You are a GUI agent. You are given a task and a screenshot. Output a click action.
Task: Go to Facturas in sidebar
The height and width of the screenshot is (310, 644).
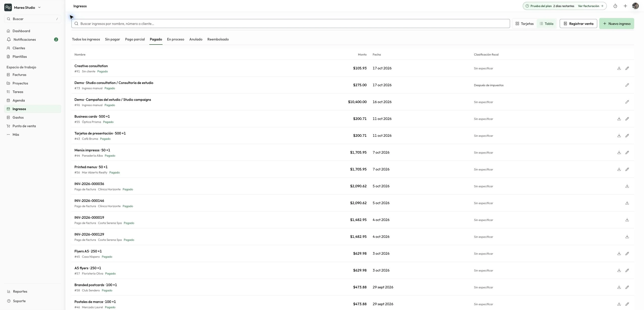tap(32, 75)
